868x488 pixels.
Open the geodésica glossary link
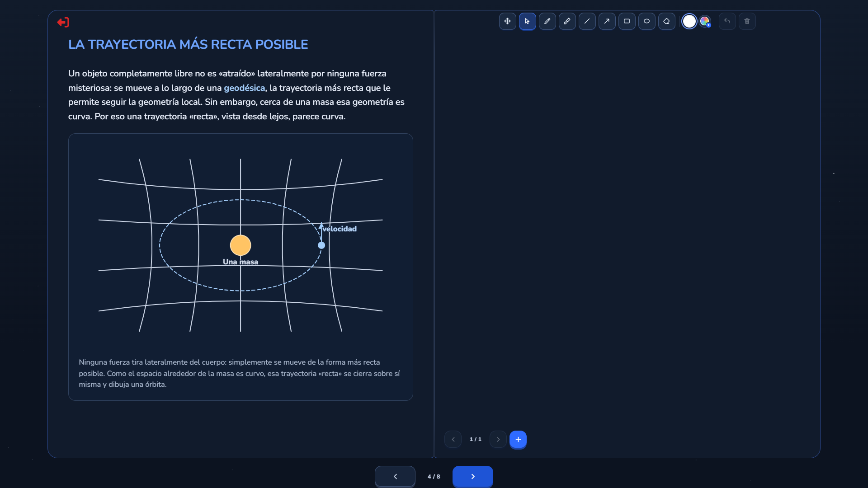click(x=244, y=88)
